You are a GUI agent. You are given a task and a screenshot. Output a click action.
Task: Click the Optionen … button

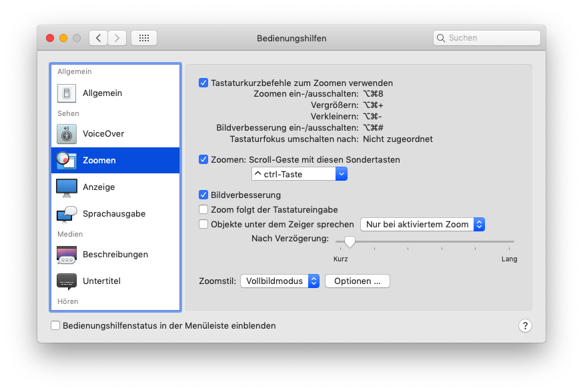(x=357, y=281)
